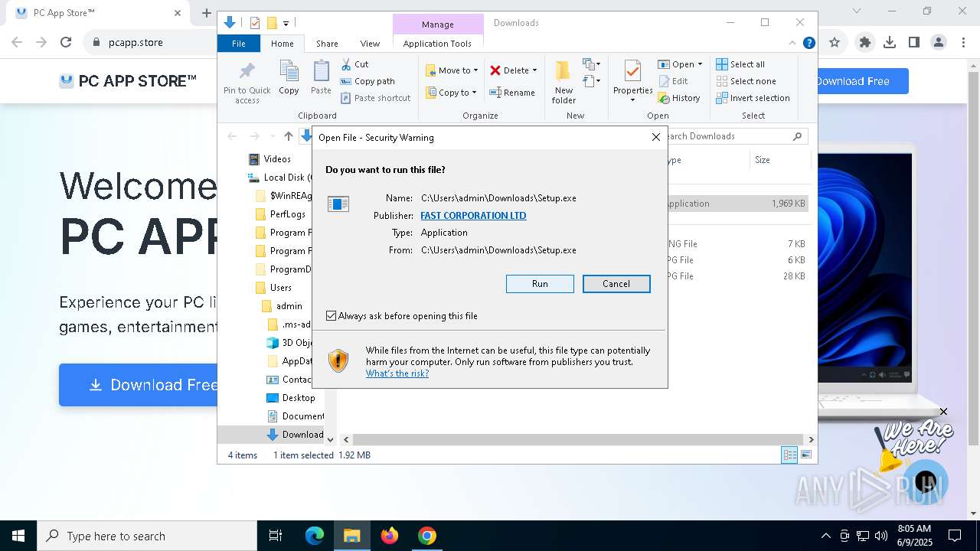
Task: Click Invert selection in the ribbon
Action: click(753, 98)
